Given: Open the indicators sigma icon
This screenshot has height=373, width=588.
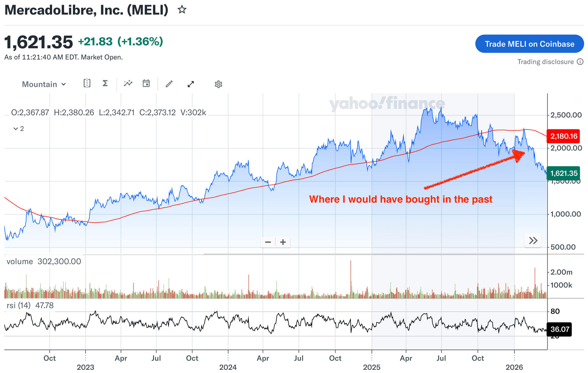Looking at the screenshot, I should pos(105,84).
